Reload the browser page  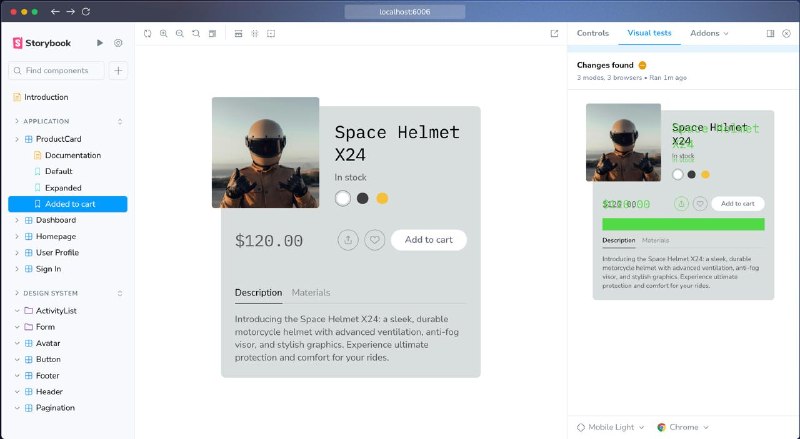86,11
